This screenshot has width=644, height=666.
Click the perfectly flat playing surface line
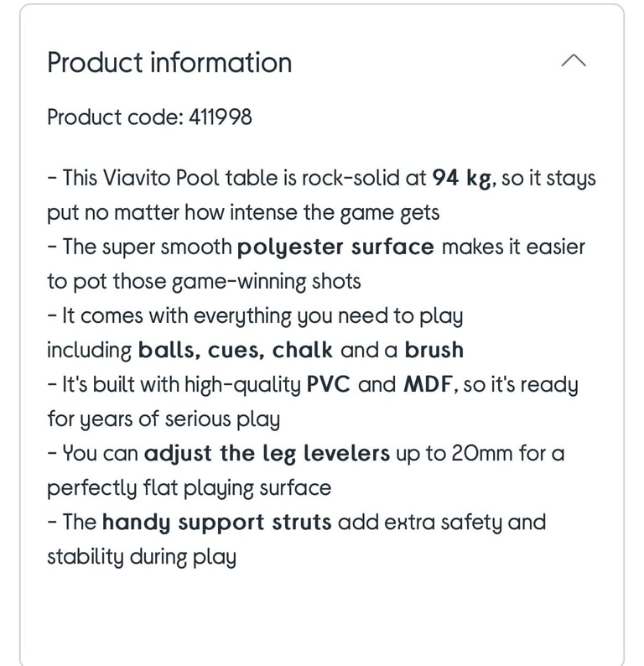point(189,488)
